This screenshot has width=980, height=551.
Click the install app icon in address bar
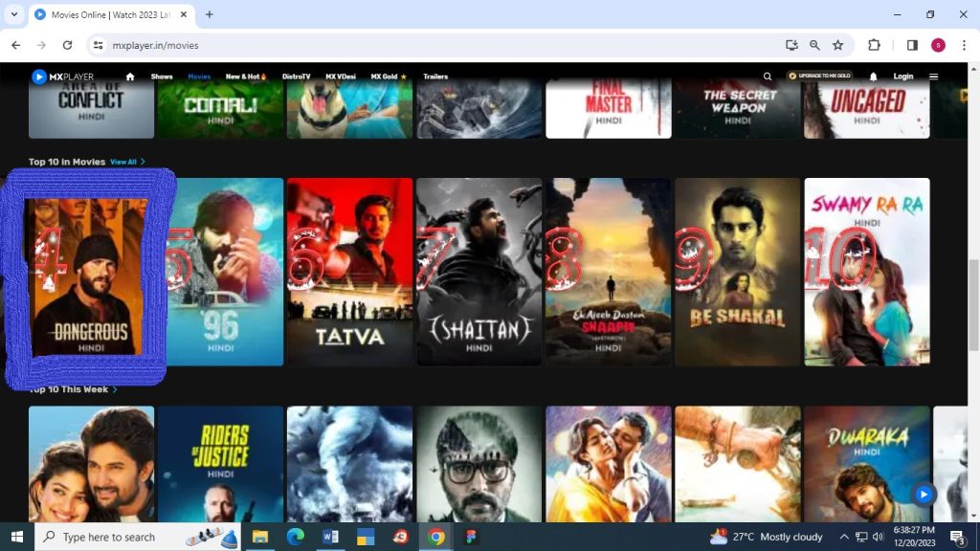tap(791, 45)
